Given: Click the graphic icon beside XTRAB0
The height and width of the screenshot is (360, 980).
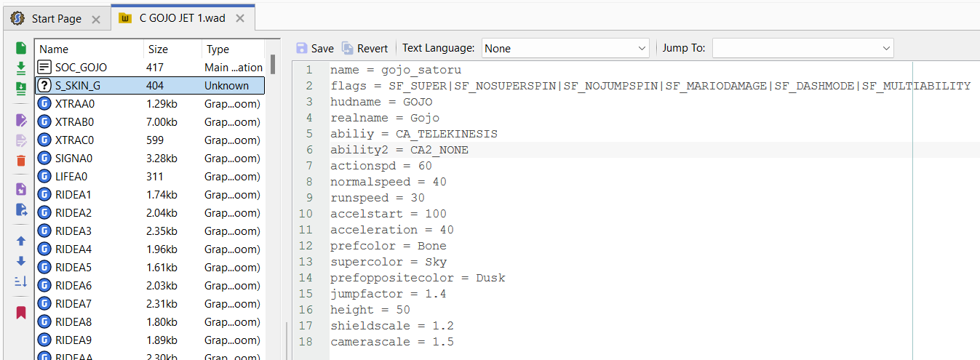Looking at the screenshot, I should click(x=44, y=121).
